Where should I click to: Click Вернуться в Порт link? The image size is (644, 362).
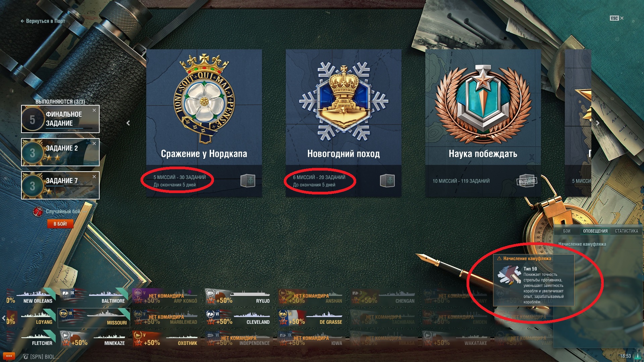43,21
